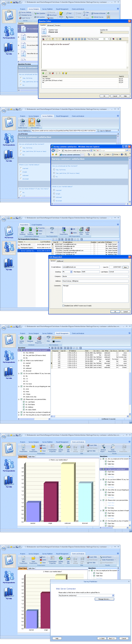Click the database Properties icon in the Respondents ribbon
The width and height of the screenshot is (132, 644).
(37, 228)
